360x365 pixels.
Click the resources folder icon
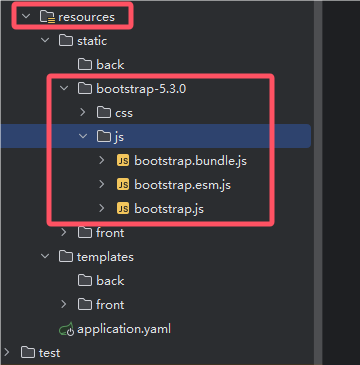[x=47, y=17]
